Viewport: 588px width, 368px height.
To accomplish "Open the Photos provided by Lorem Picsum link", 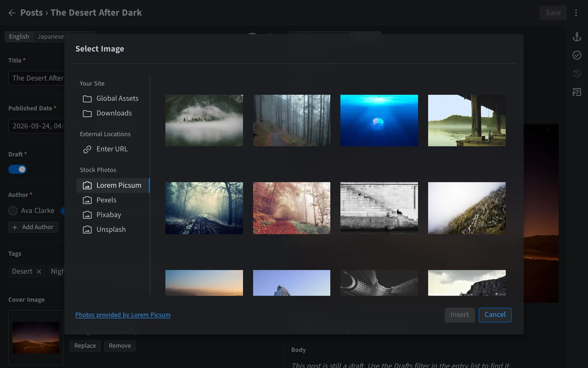I will [123, 315].
